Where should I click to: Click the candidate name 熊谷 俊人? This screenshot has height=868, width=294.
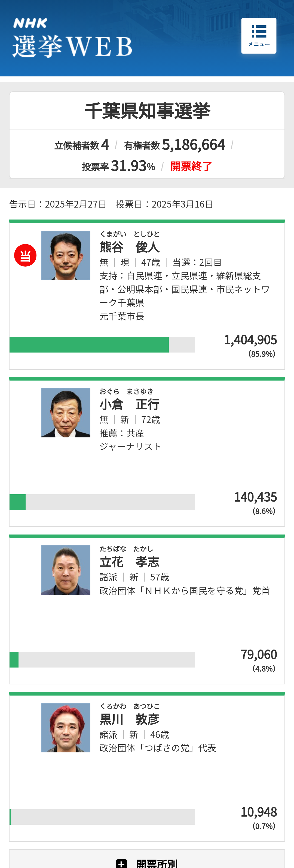click(130, 247)
